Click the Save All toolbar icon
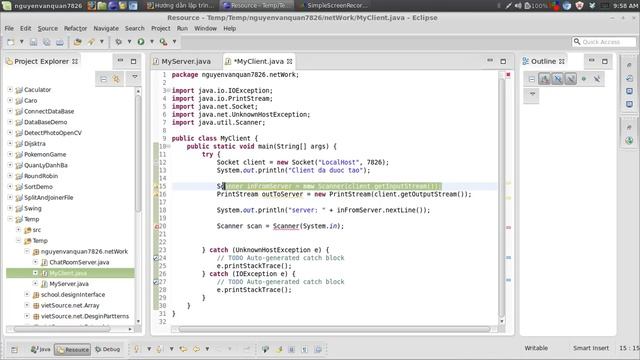640x360 pixels. [47, 42]
